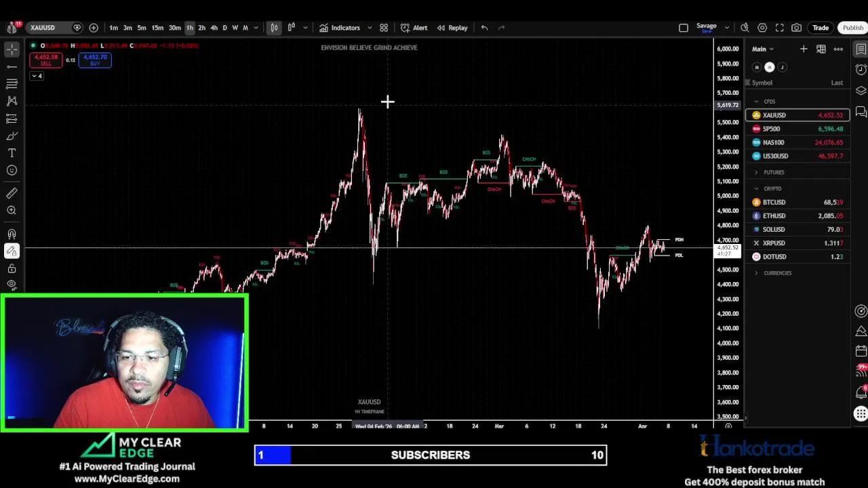Start bar Replay mode
The image size is (868, 488).
[x=452, y=28]
